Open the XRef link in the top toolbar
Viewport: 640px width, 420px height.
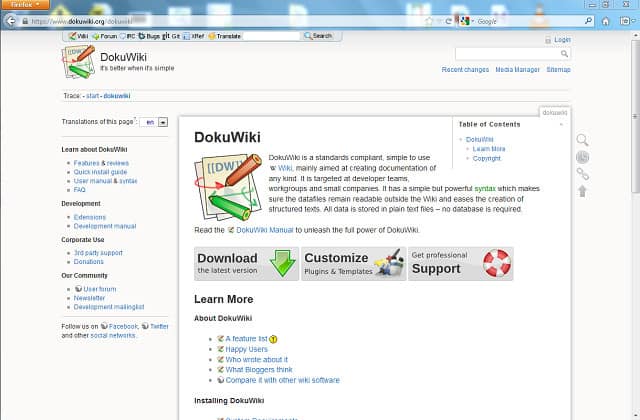[193, 36]
